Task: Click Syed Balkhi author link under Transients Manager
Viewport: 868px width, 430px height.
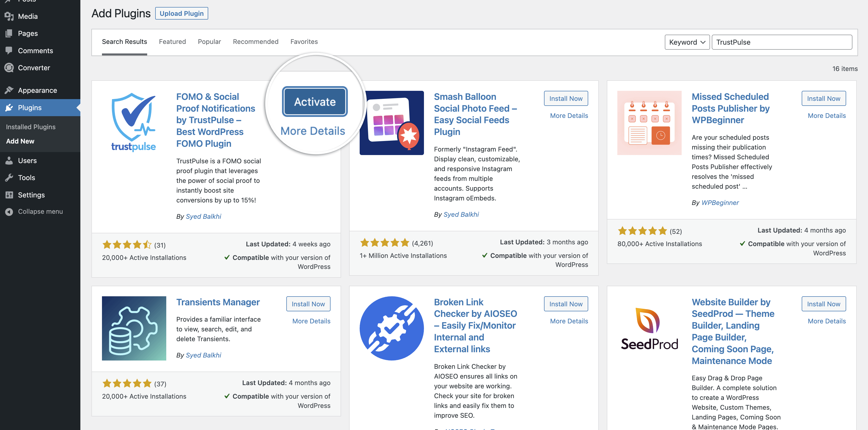Action: click(203, 355)
